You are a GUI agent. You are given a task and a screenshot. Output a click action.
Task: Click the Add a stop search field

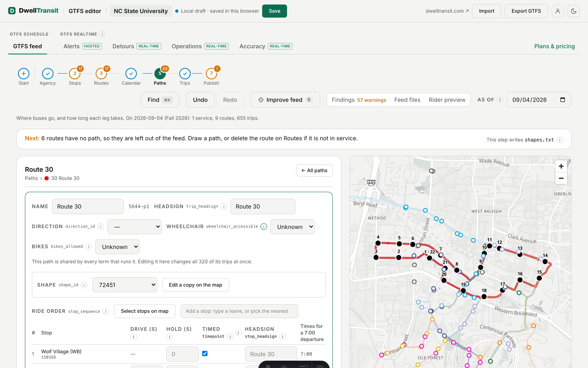coord(239,311)
